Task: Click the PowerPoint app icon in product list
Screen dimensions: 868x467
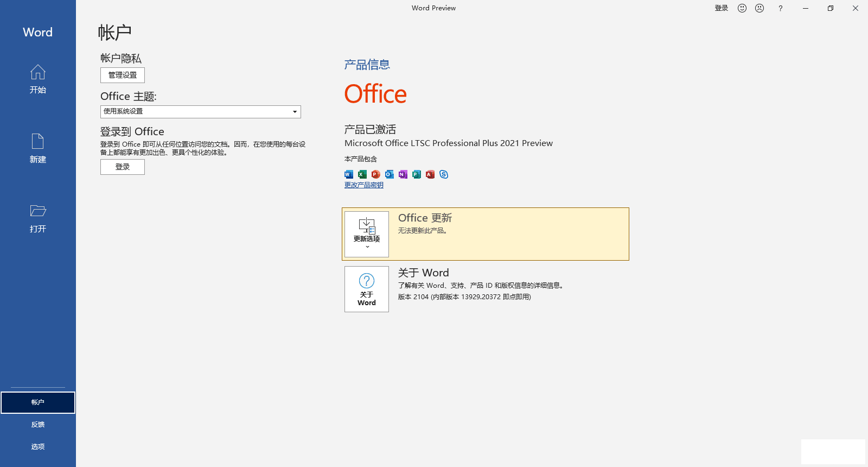Action: (x=376, y=174)
